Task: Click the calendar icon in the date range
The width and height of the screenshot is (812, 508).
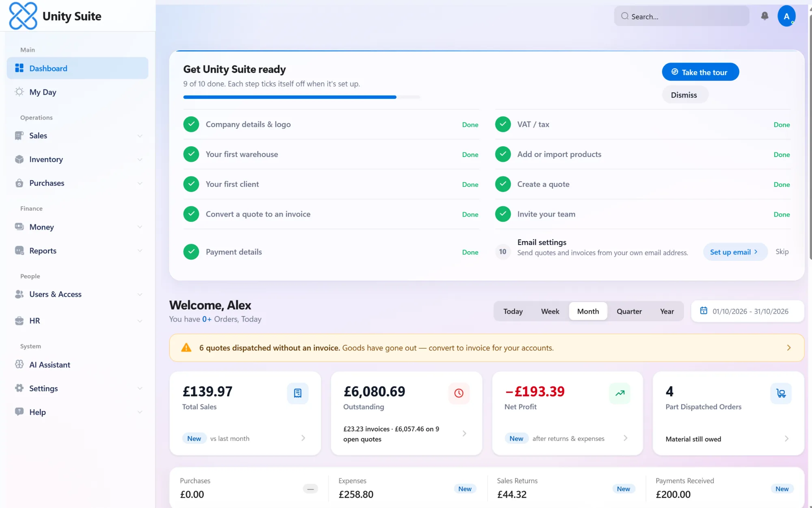Action: [704, 311]
